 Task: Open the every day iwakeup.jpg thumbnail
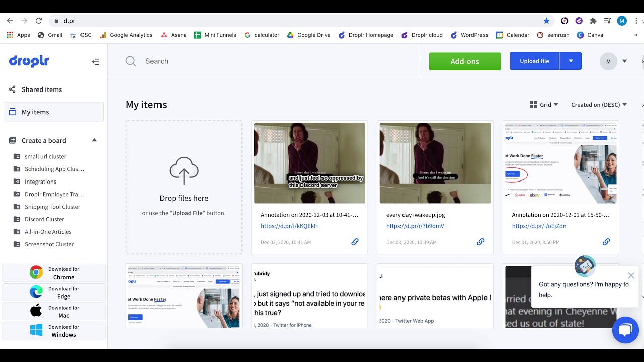point(435,163)
